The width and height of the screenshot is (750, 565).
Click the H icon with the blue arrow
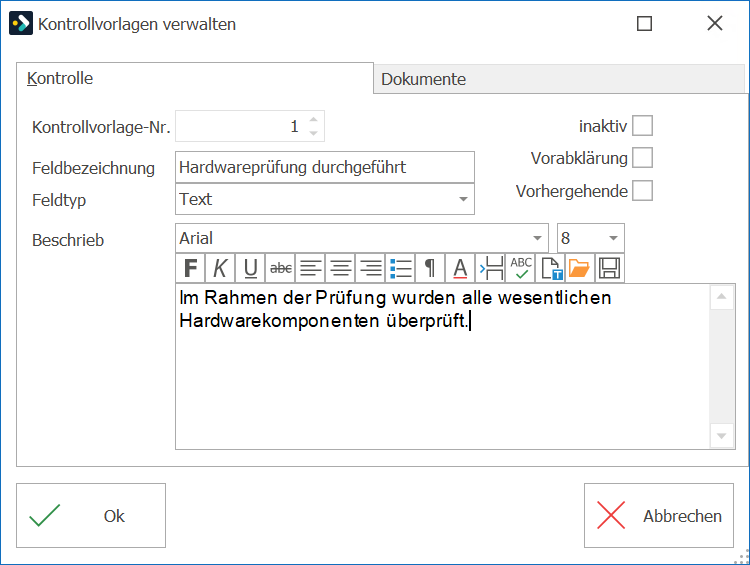pos(490,268)
